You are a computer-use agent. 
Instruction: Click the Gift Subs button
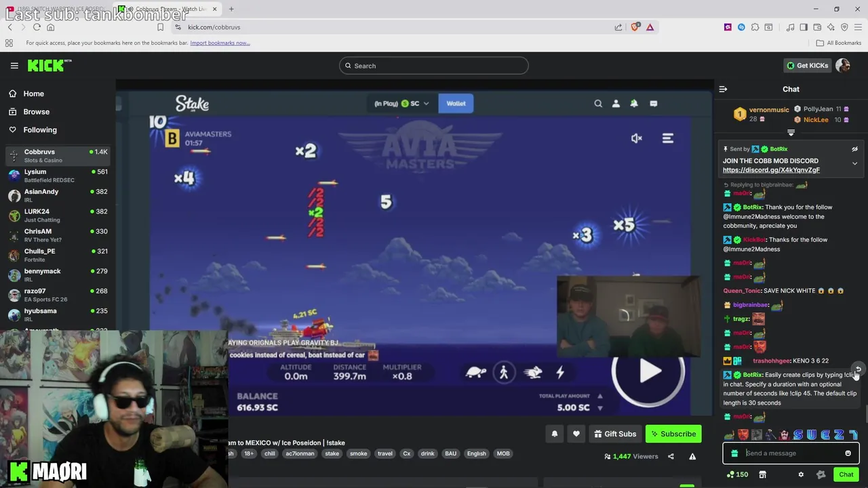(x=615, y=434)
